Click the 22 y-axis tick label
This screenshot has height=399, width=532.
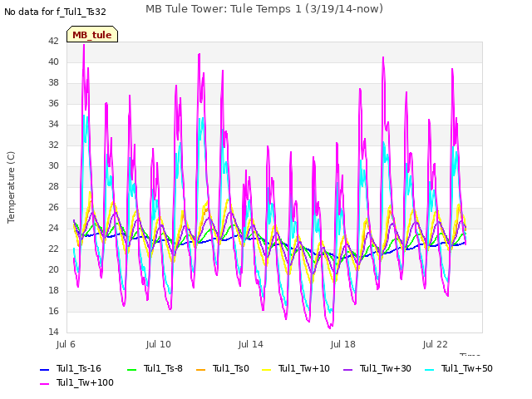(x=53, y=249)
